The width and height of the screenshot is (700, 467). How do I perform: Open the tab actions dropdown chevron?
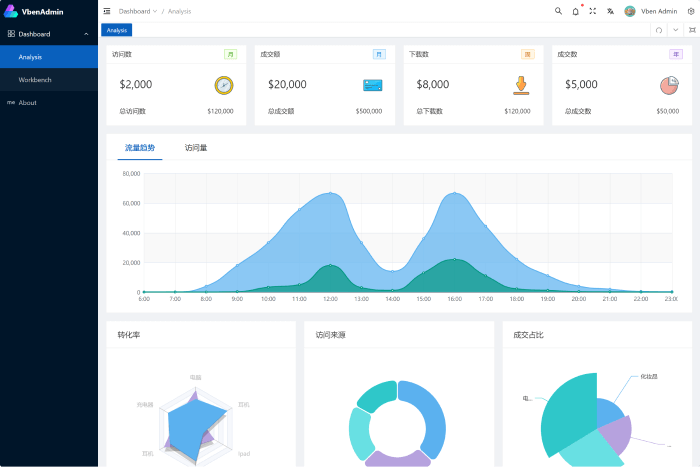(x=675, y=30)
